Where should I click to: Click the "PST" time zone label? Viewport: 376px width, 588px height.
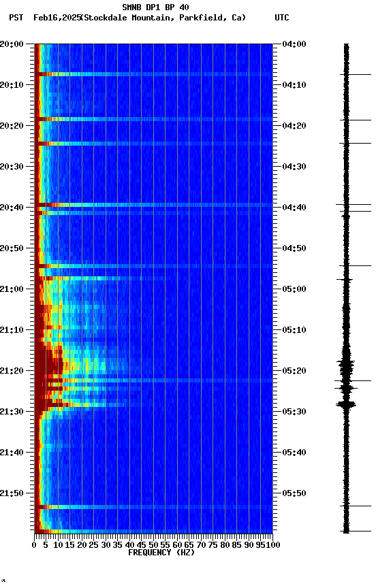click(16, 18)
